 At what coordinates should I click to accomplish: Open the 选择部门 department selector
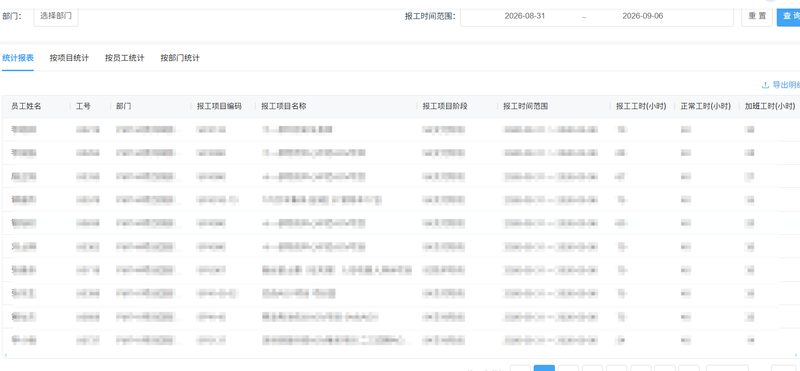click(x=56, y=16)
